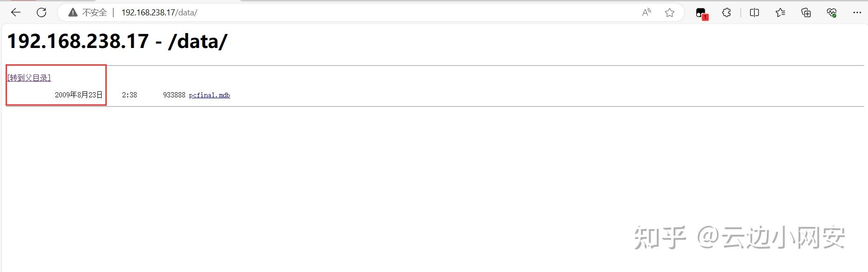Follow the 转到父目录 parent directory link
The image size is (868, 272).
tap(29, 78)
